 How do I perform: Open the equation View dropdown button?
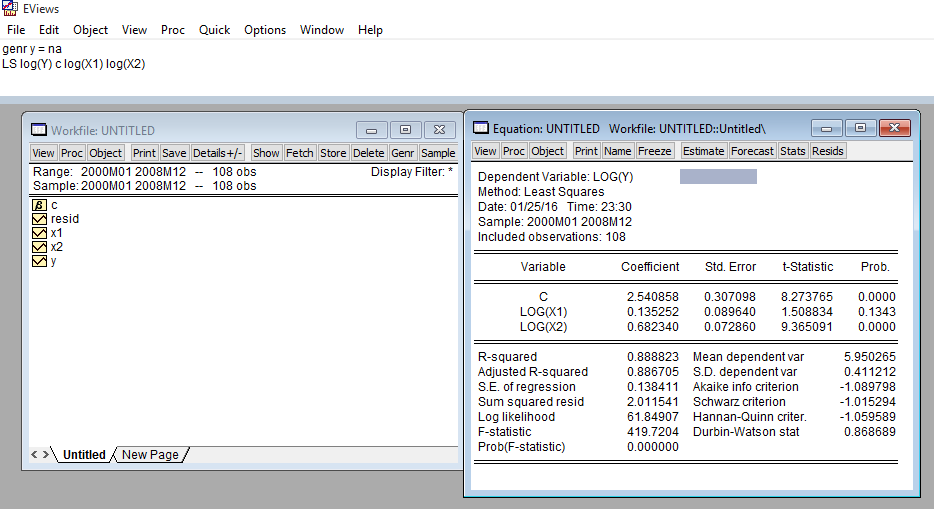coord(485,151)
